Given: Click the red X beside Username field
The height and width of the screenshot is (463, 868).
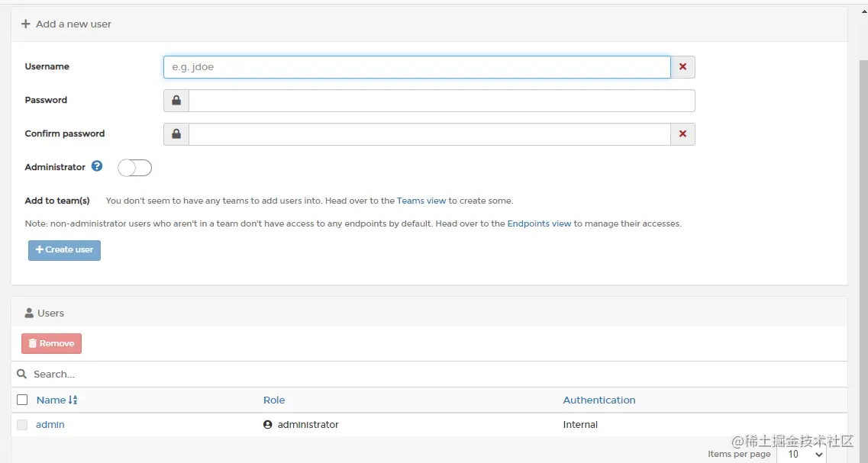Looking at the screenshot, I should [x=682, y=67].
